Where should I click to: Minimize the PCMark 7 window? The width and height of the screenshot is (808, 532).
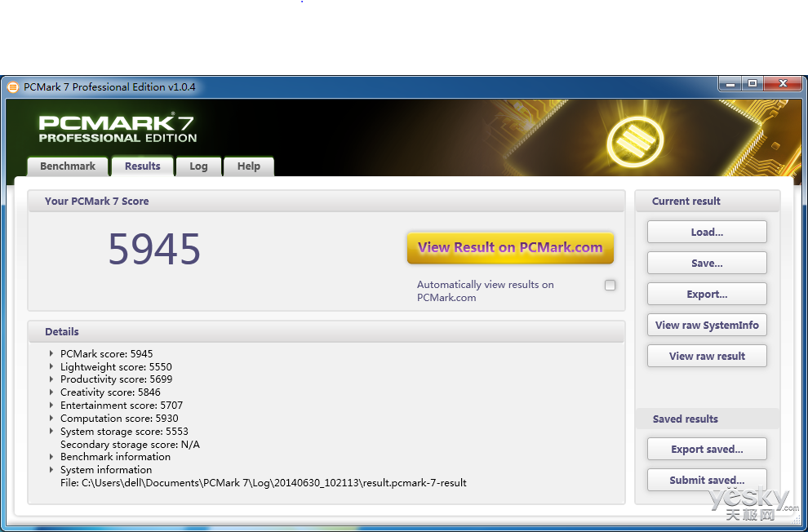pos(732,83)
